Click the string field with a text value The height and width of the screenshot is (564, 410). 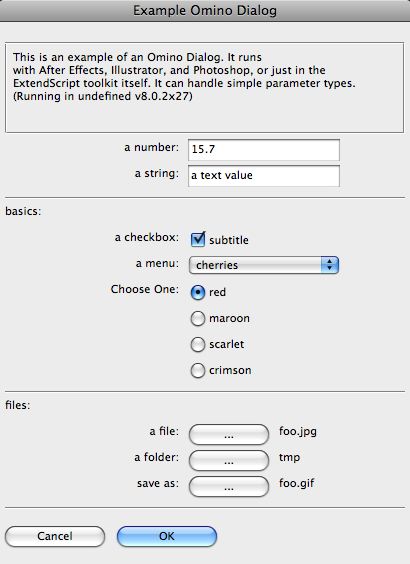click(x=264, y=176)
